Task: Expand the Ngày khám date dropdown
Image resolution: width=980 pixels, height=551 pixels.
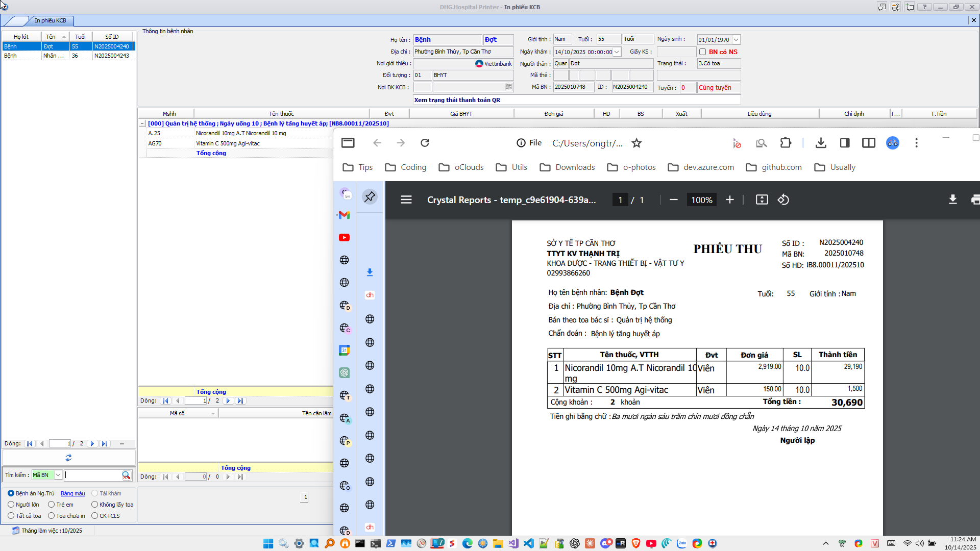Action: tap(617, 52)
